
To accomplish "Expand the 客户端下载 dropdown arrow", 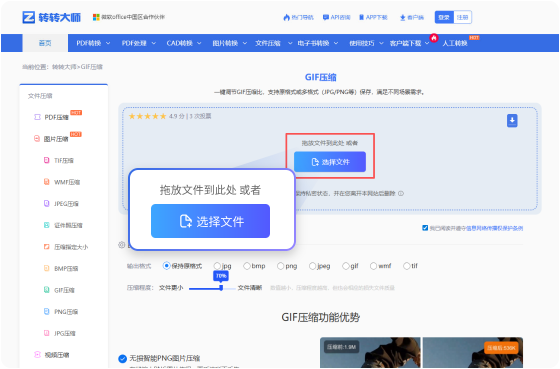I will click(x=427, y=43).
